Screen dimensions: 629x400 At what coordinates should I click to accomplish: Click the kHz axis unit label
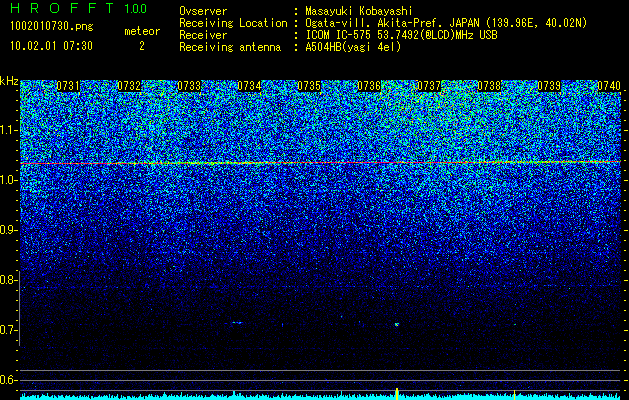(x=9, y=82)
